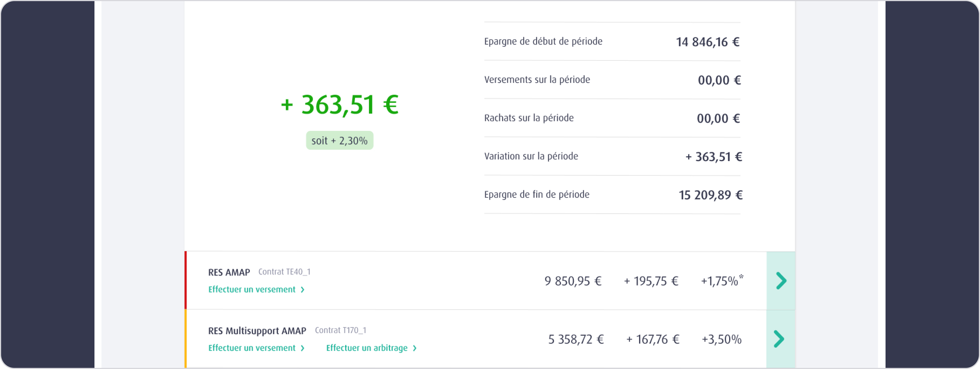Select the RES AMAP contract title

click(x=229, y=272)
